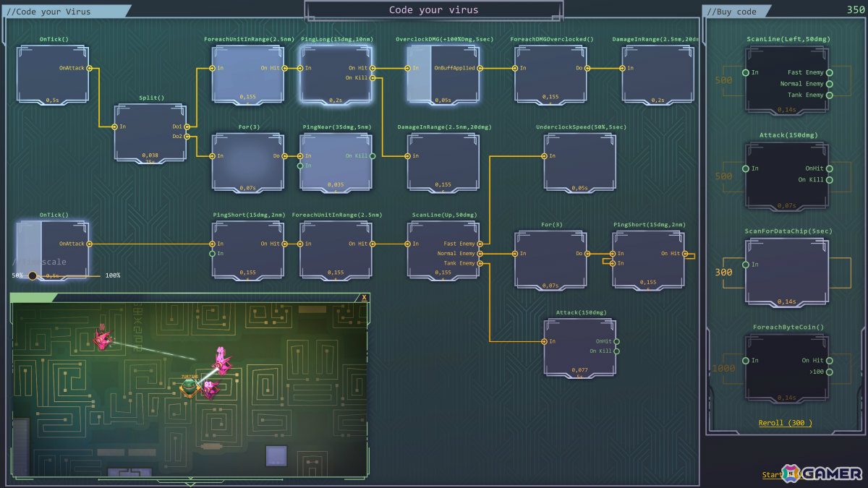The height and width of the screenshot is (488, 868).
Task: Click the Do1 output port on Split()
Action: coord(187,127)
